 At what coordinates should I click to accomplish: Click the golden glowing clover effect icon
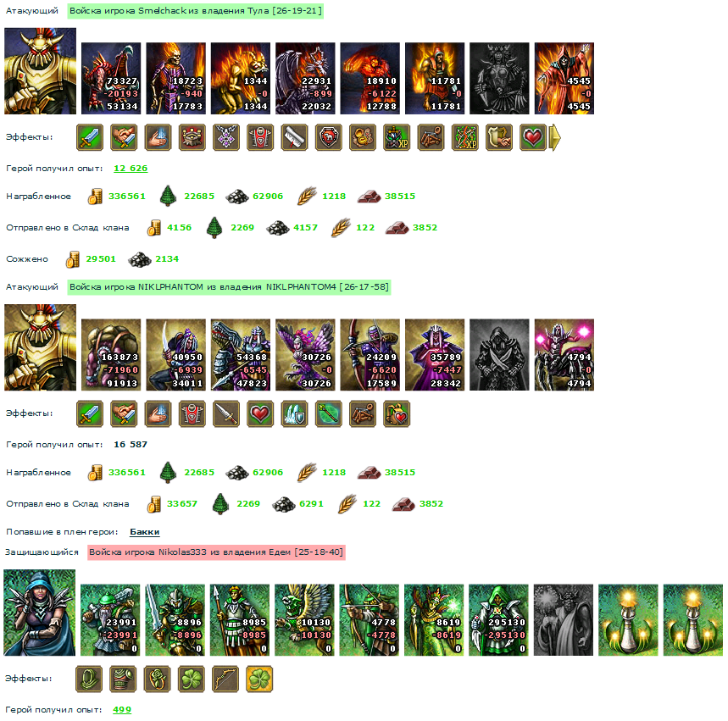click(x=259, y=679)
